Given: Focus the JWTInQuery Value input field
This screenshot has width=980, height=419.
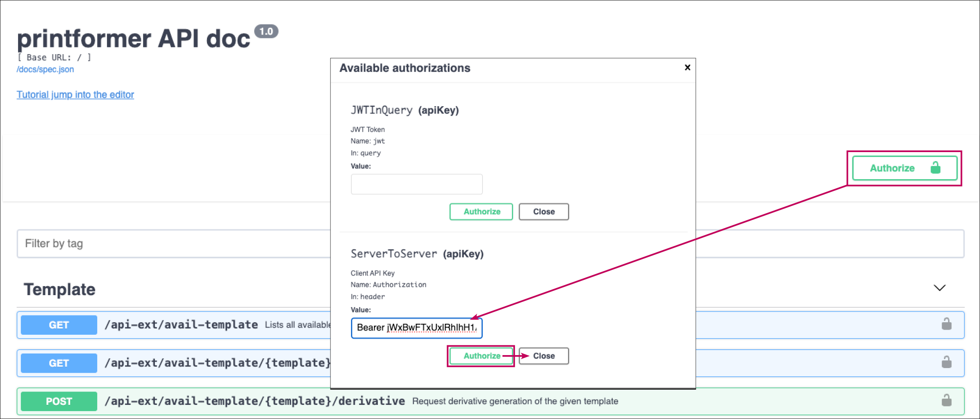Looking at the screenshot, I should tap(416, 184).
